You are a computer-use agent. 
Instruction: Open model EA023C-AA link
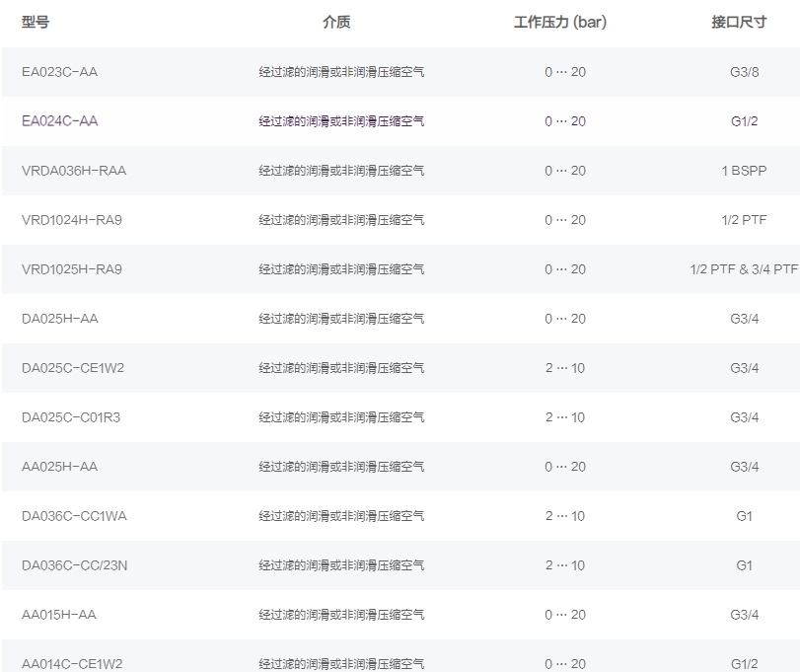(x=59, y=72)
